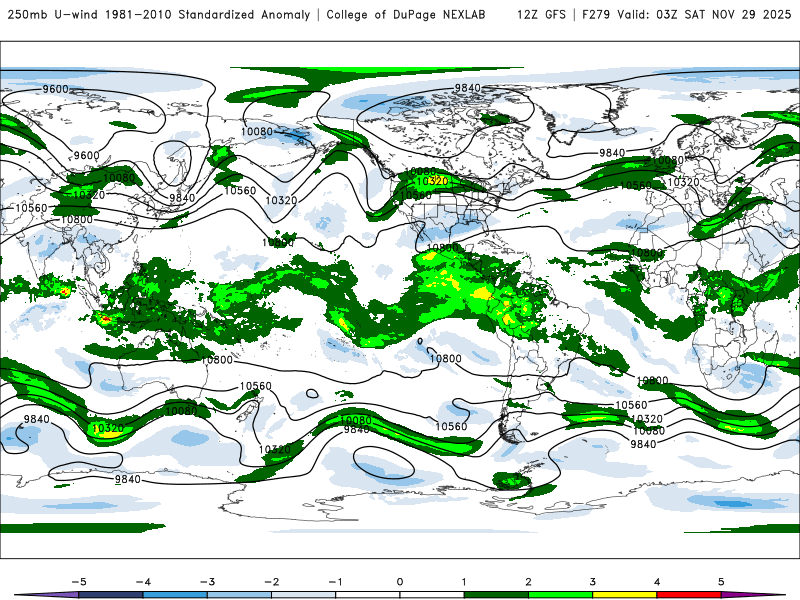Click the dark green 1 to 2 colorbar segment
Screen dimensions: 800x600
pos(496,595)
